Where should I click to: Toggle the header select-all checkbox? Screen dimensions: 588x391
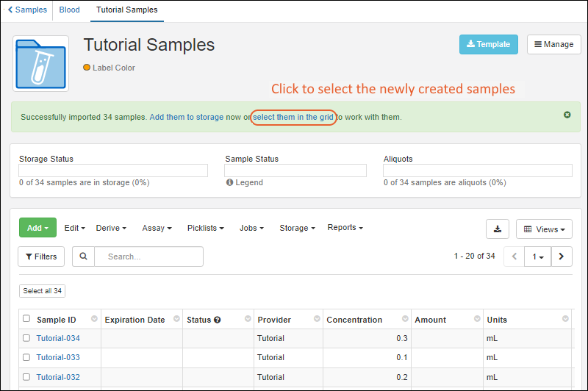point(26,319)
